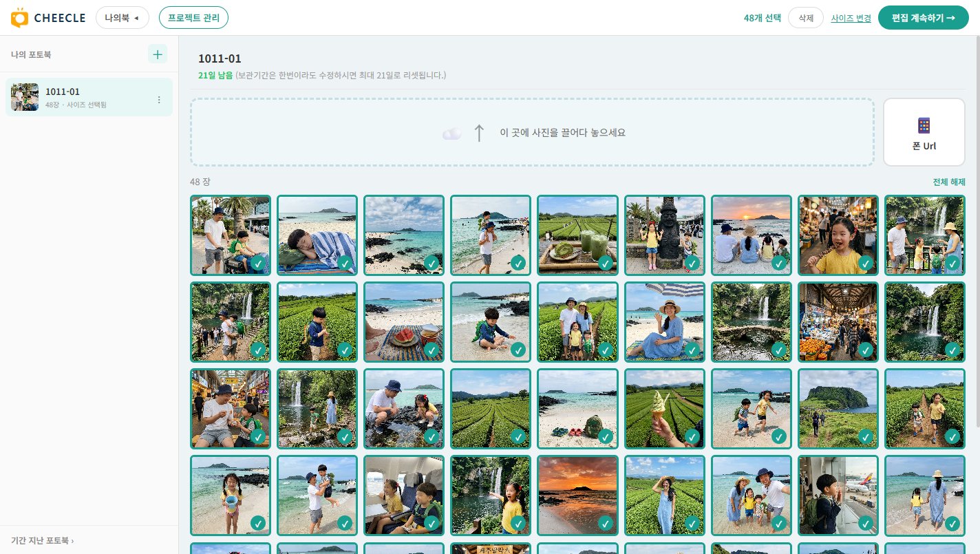Open the 1011-01 three-dot options menu
The height and width of the screenshot is (554, 980).
(x=159, y=100)
